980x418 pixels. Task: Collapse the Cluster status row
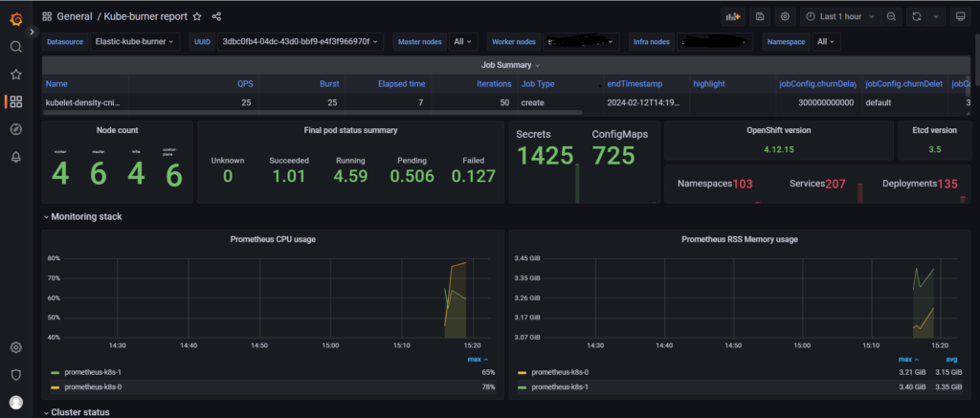tap(77, 412)
